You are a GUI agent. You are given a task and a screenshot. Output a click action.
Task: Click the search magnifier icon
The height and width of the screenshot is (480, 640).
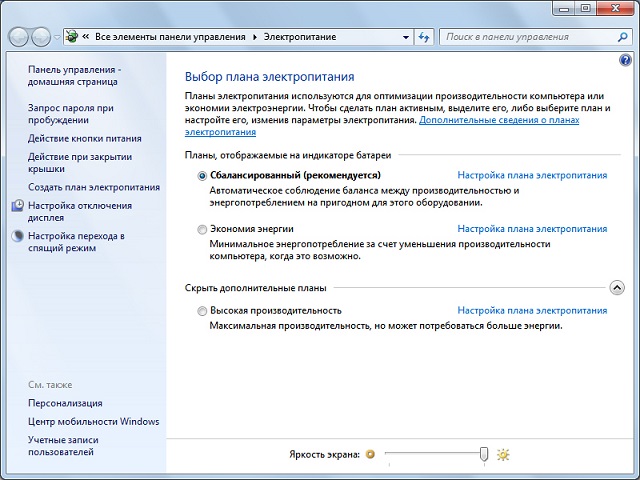pos(622,37)
